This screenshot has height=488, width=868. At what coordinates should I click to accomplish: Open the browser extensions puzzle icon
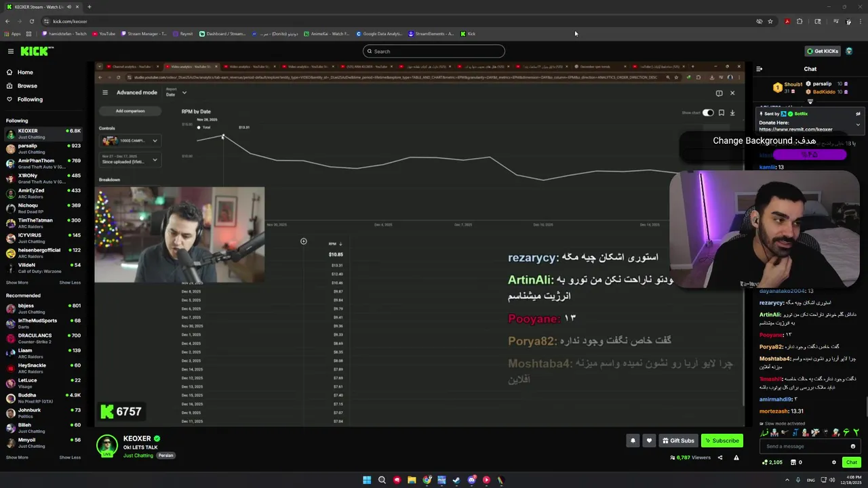point(800,21)
